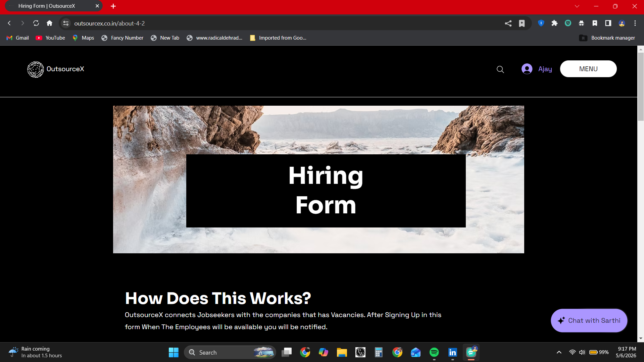Click the OutsourceX logo

[56, 69]
